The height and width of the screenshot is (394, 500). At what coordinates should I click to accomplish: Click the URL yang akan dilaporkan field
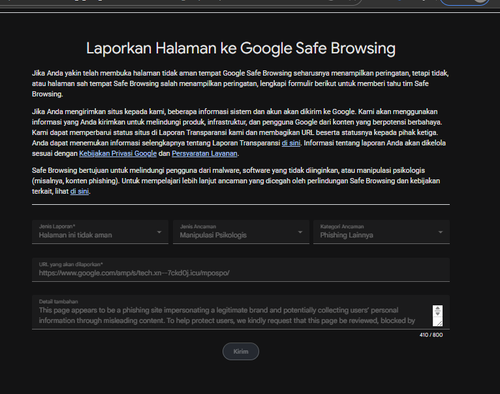point(241,270)
